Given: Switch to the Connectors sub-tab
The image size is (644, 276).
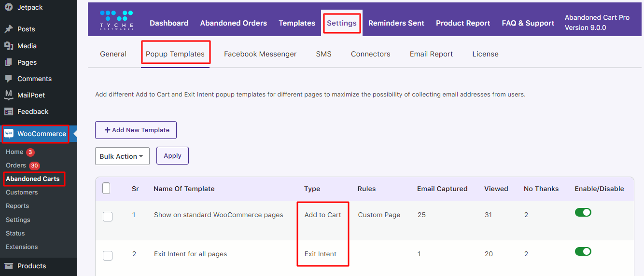Looking at the screenshot, I should [x=371, y=54].
